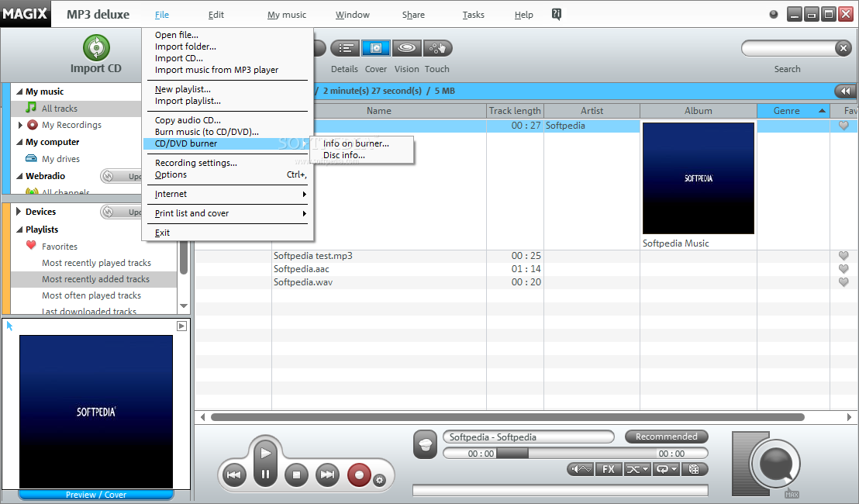The width and height of the screenshot is (859, 504).
Task: Click the Favorites heart icon in playlists
Action: (x=31, y=246)
